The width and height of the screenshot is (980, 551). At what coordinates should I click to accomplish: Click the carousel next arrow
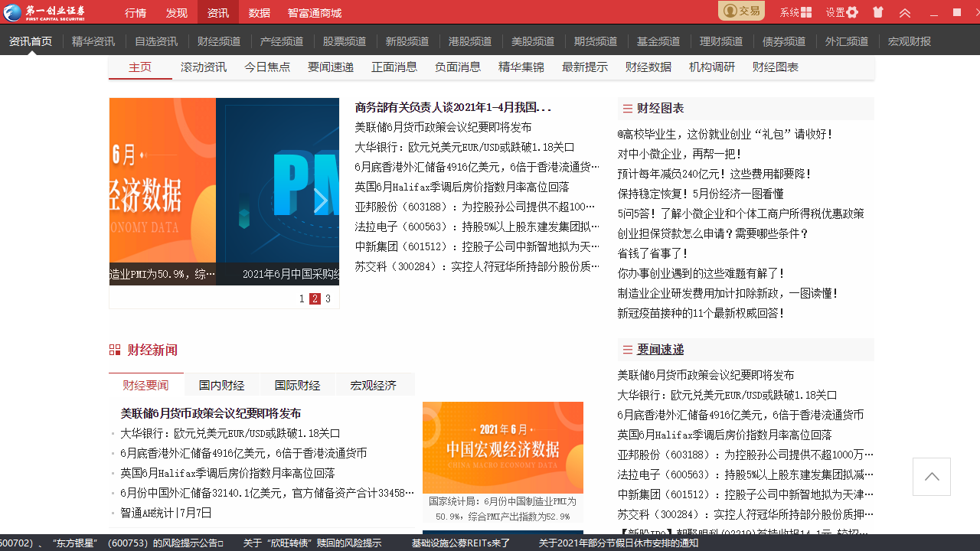pos(321,199)
